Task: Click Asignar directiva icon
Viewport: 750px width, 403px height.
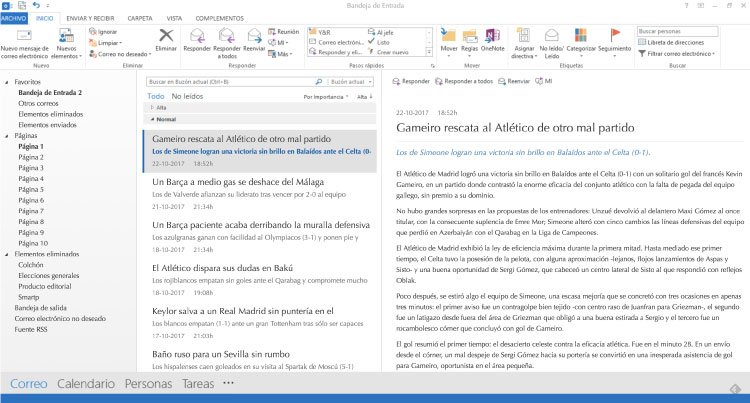Action: tap(523, 36)
